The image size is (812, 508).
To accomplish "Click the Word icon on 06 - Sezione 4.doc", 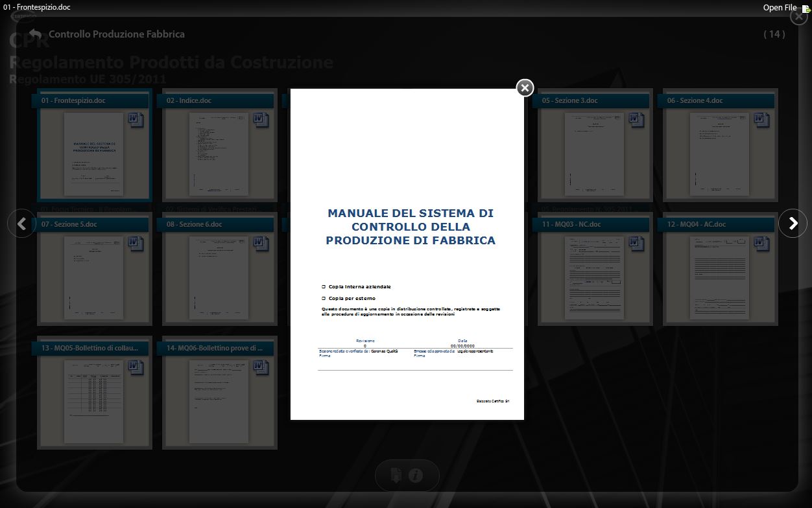I will (x=761, y=120).
